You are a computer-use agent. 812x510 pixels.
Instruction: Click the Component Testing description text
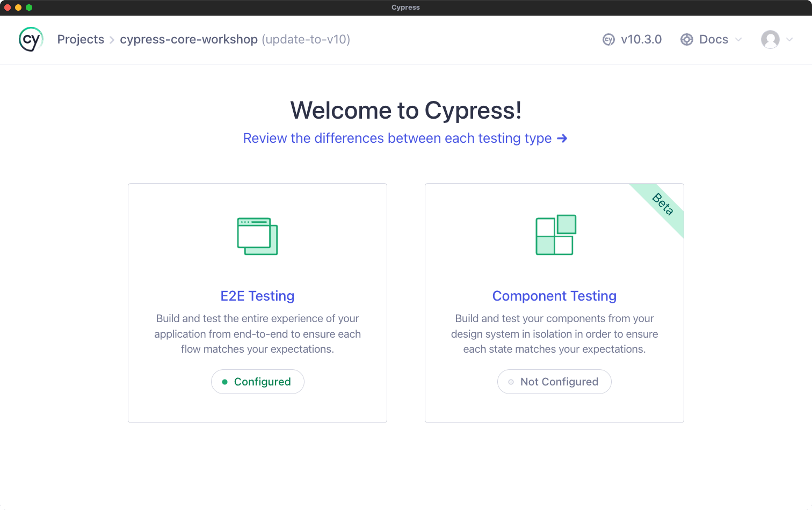(x=555, y=334)
